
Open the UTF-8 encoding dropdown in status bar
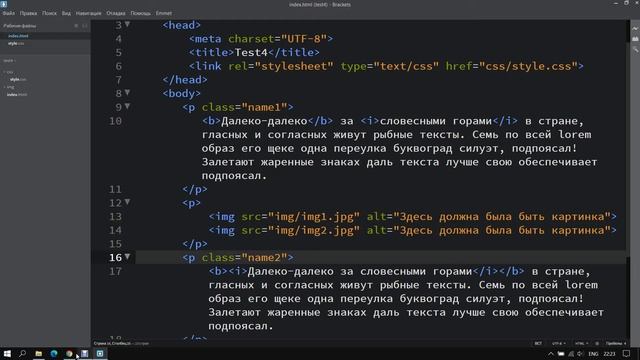pyautogui.click(x=558, y=343)
